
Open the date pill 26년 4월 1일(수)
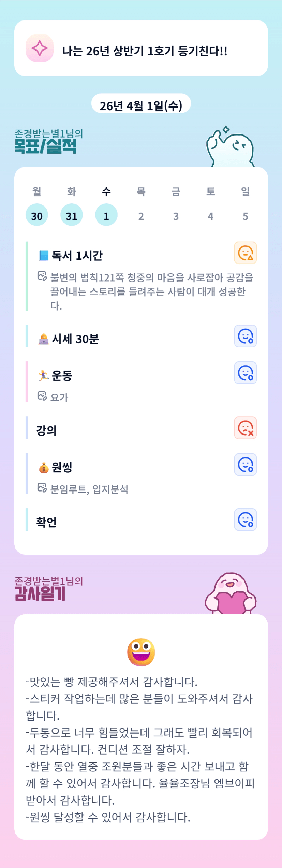point(141,105)
